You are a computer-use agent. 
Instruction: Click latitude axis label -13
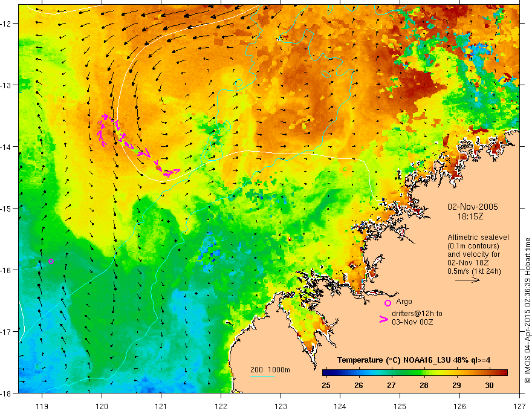coord(6,85)
